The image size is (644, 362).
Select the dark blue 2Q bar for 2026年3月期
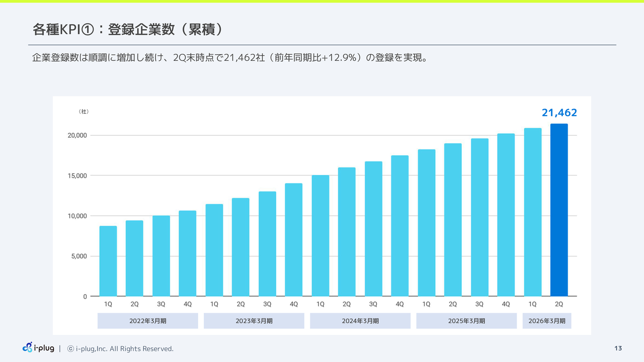(558, 210)
